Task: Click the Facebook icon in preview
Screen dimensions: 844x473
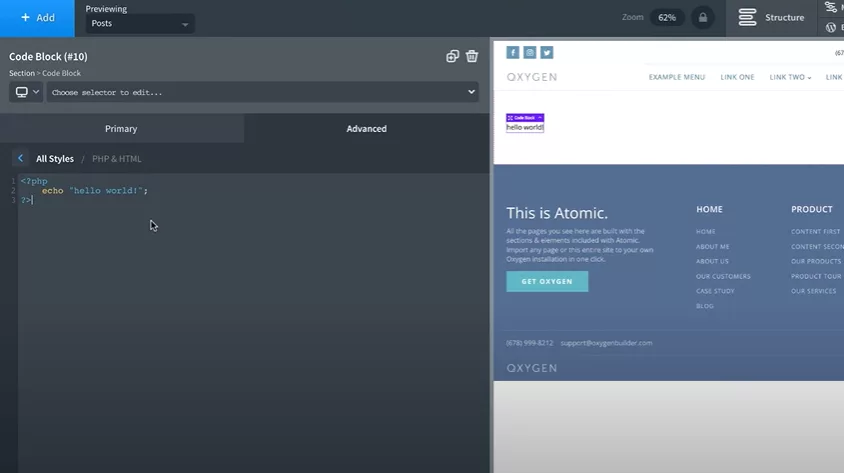Action: tap(512, 52)
